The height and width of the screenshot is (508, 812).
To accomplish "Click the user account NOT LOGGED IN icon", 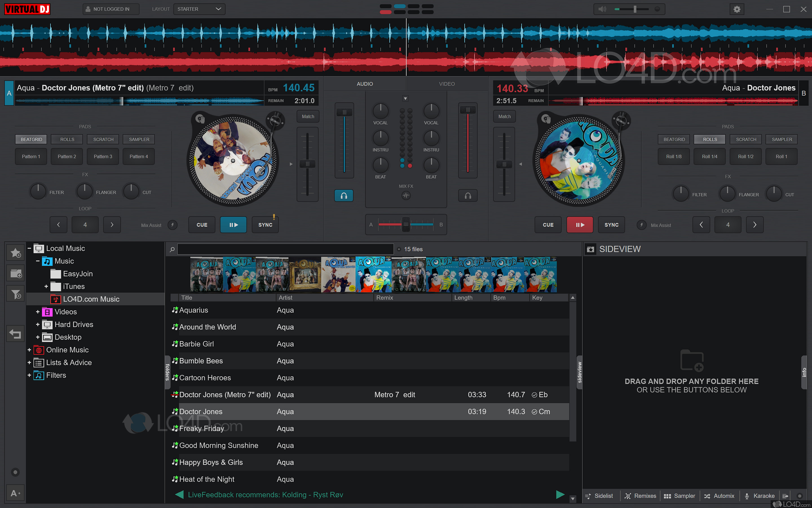I will [88, 9].
